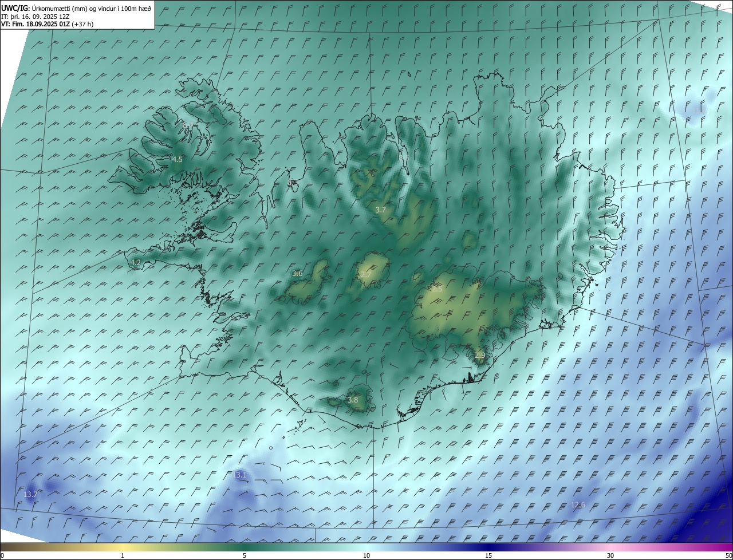Click the title text "UWC/IG: Úrkomumætti (mm) og vindur í 100m hæð"
The height and width of the screenshot is (560, 733).
(76, 9)
